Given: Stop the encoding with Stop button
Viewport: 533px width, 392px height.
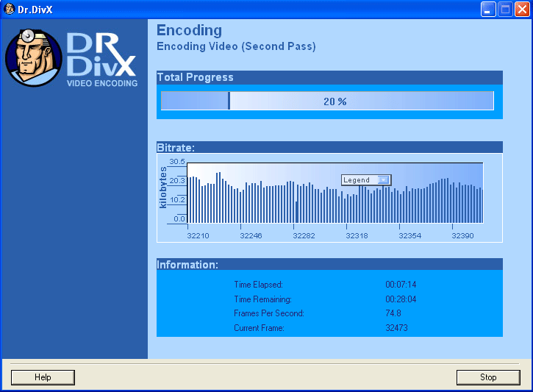Looking at the screenshot, I should [488, 377].
